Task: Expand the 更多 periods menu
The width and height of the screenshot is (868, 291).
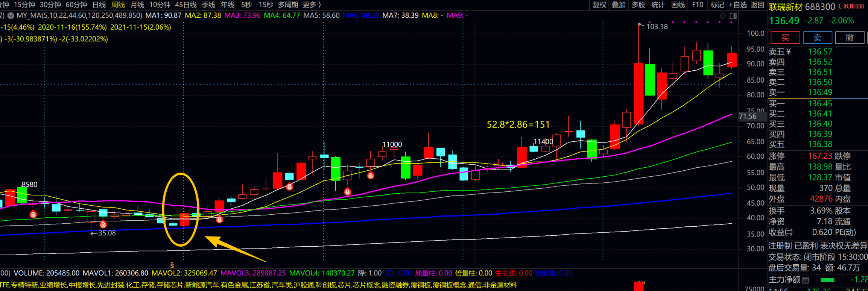Action: click(312, 5)
